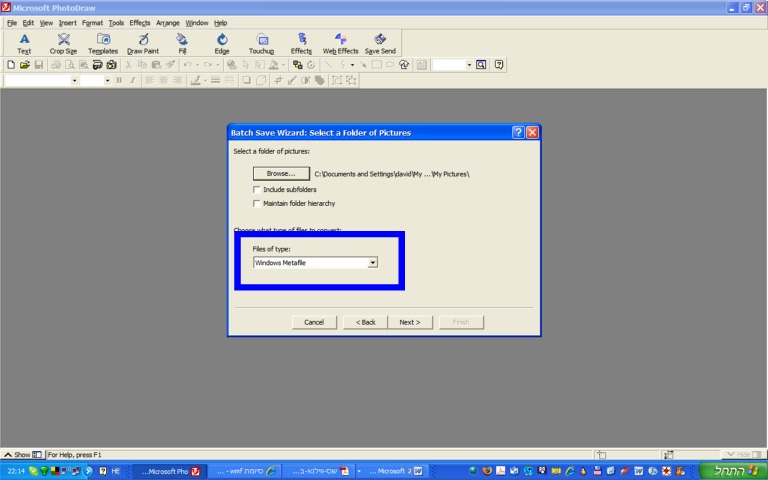Viewport: 768px width, 480px height.
Task: Click the line color pen swatch
Action: click(195, 80)
